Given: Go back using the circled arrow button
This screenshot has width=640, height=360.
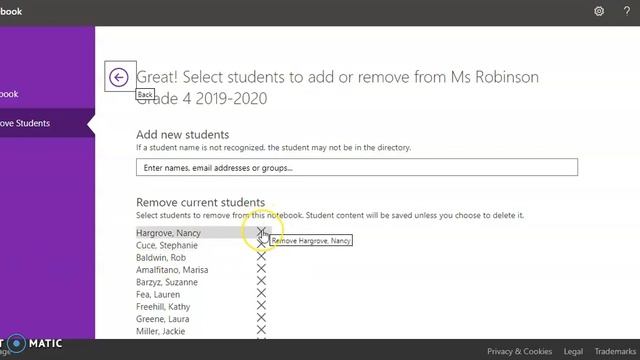Looking at the screenshot, I should 119,77.
